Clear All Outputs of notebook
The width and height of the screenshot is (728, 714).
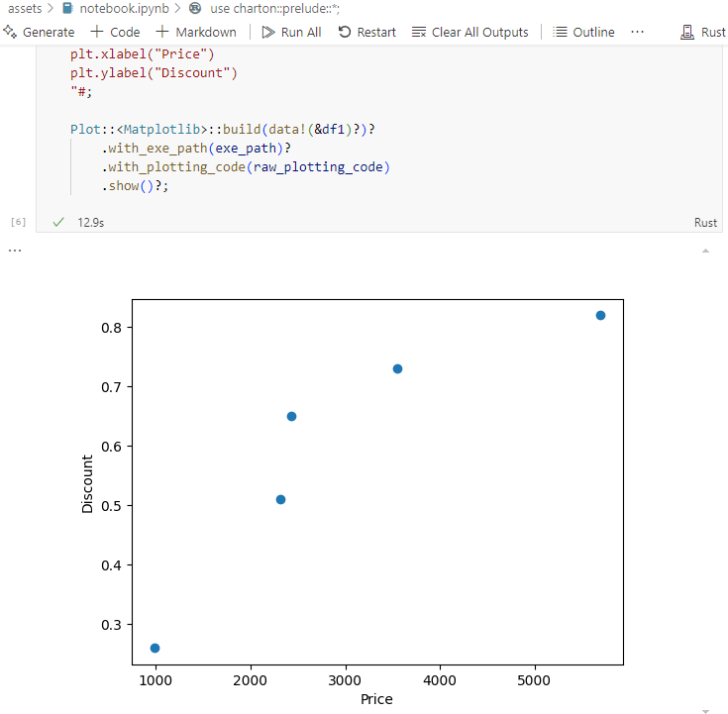[x=469, y=32]
